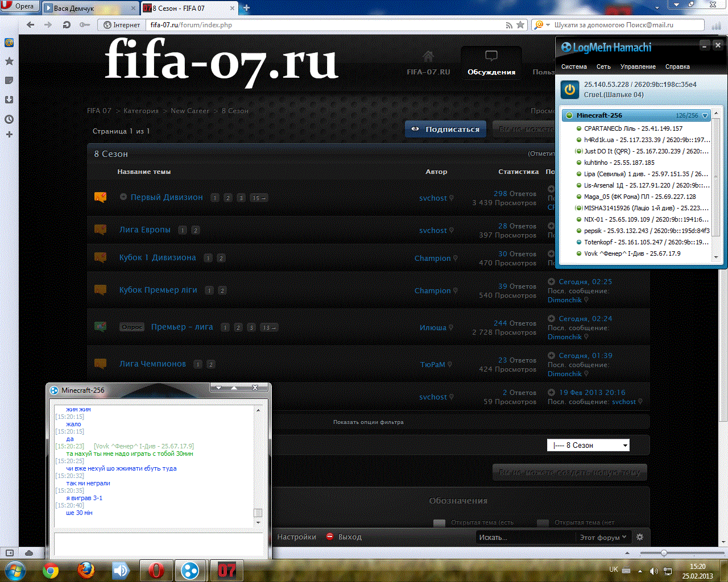Open the Лига Чемпионов topic
The width and height of the screenshot is (728, 582).
tap(152, 364)
